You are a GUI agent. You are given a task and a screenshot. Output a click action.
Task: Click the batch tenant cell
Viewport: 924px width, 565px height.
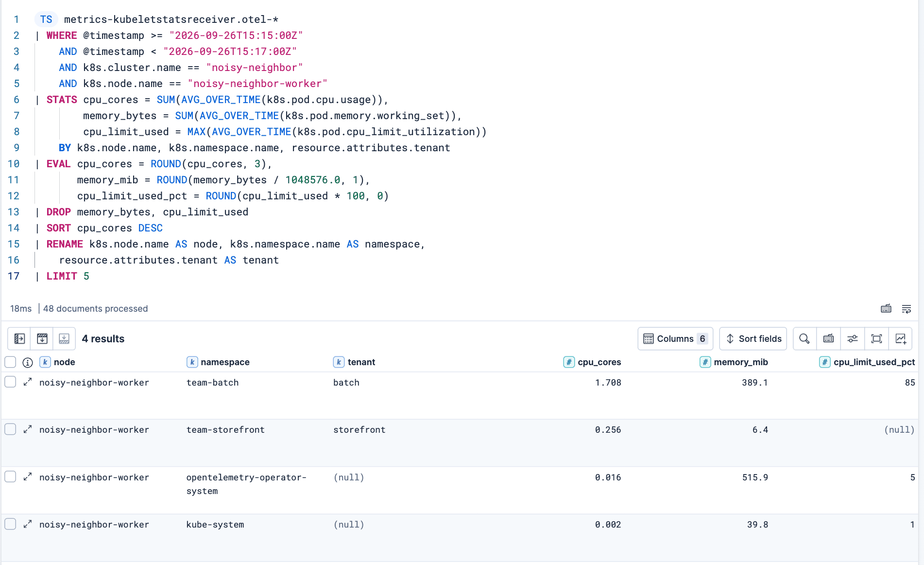tap(346, 383)
